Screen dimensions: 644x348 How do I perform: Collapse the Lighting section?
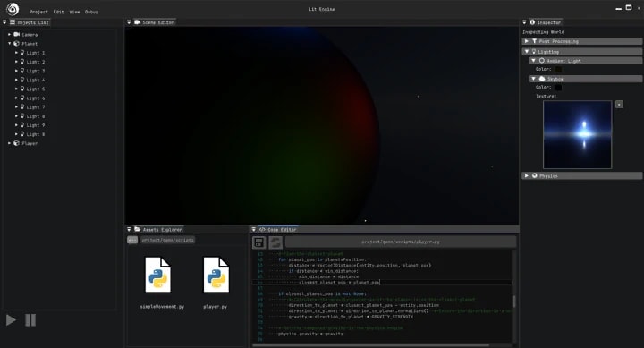[527, 51]
